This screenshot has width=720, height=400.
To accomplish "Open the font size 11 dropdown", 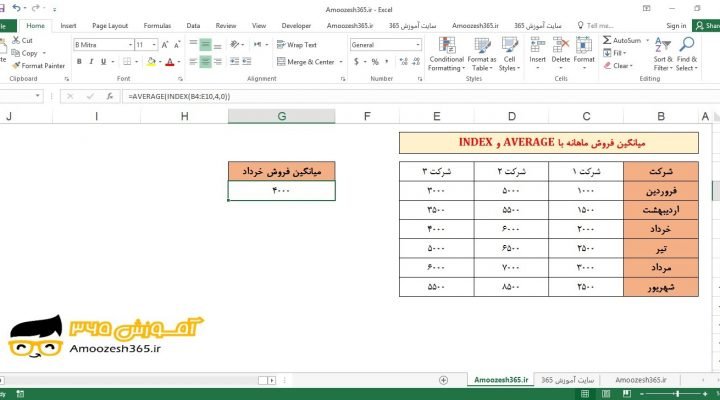I will 154,45.
